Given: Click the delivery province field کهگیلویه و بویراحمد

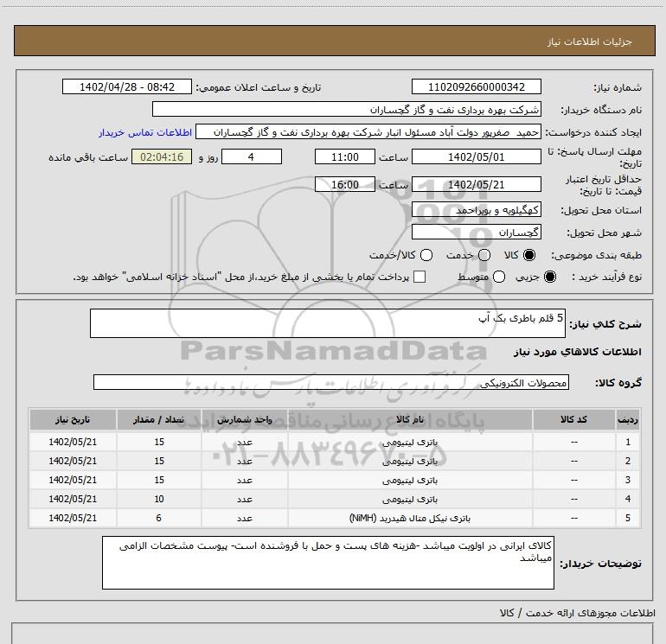Looking at the screenshot, I should click(476, 210).
